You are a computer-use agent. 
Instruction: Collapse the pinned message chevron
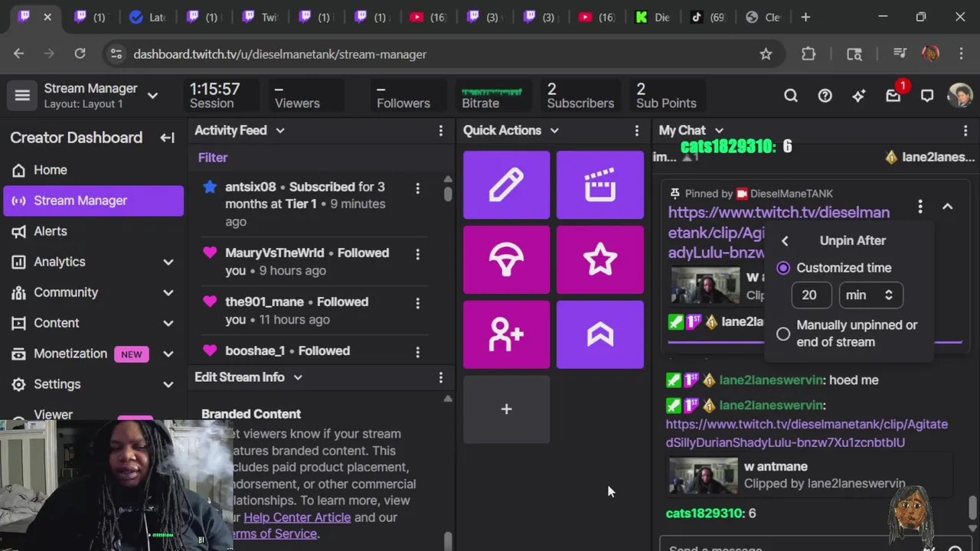[947, 207]
